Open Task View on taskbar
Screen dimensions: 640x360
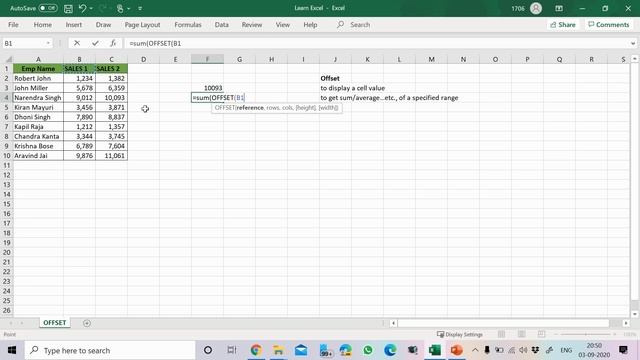(x=232, y=350)
